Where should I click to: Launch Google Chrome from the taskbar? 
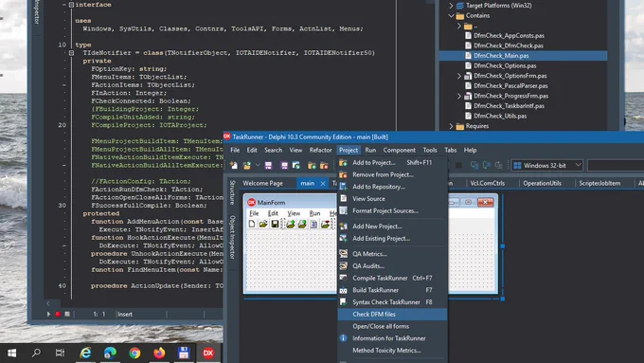[134, 353]
